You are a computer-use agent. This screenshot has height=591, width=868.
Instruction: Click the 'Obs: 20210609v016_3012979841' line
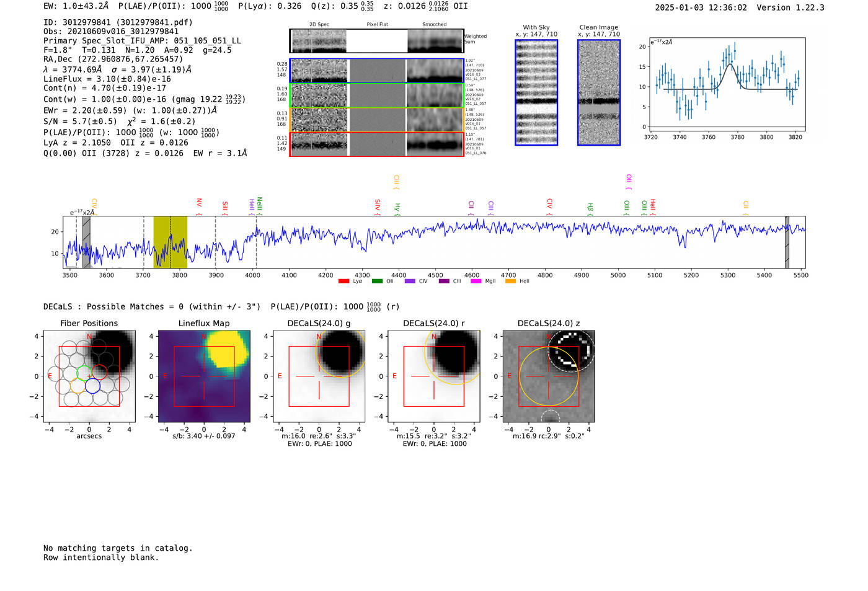[111, 32]
